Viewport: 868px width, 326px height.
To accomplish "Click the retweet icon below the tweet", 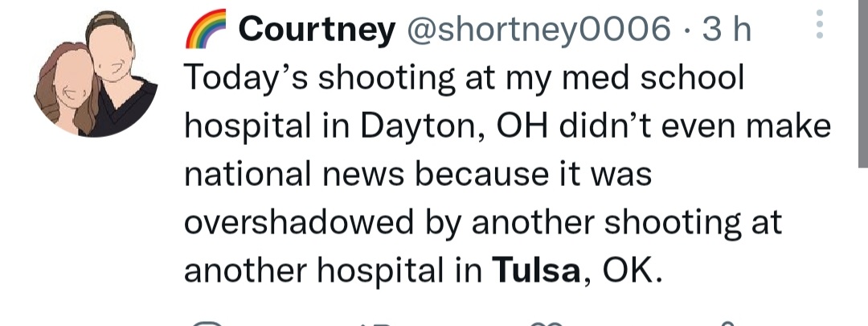I will [x=375, y=323].
